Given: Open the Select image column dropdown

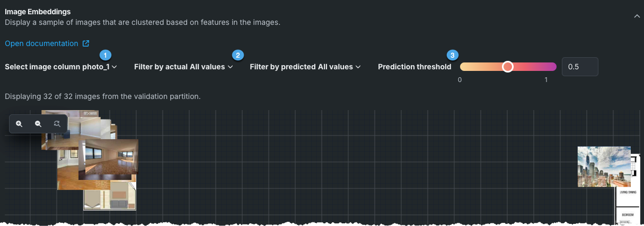Looking at the screenshot, I should tap(61, 67).
